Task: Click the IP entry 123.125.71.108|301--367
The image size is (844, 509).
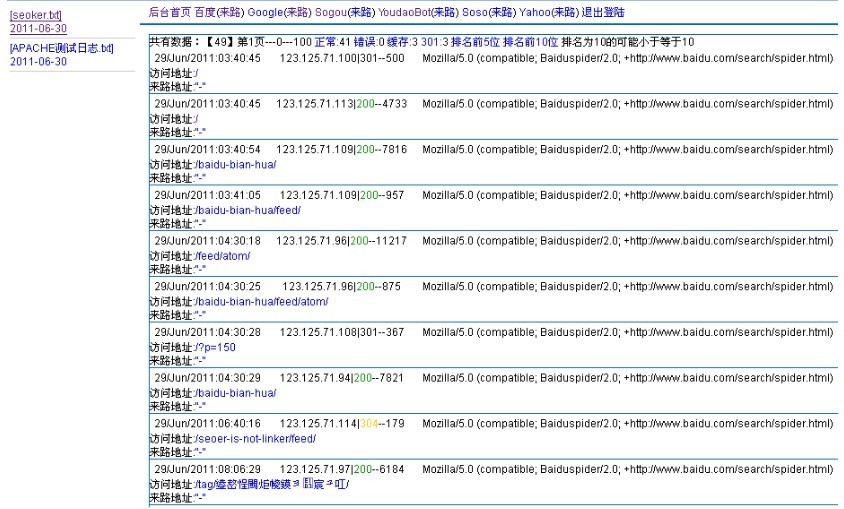Action: coord(342,333)
